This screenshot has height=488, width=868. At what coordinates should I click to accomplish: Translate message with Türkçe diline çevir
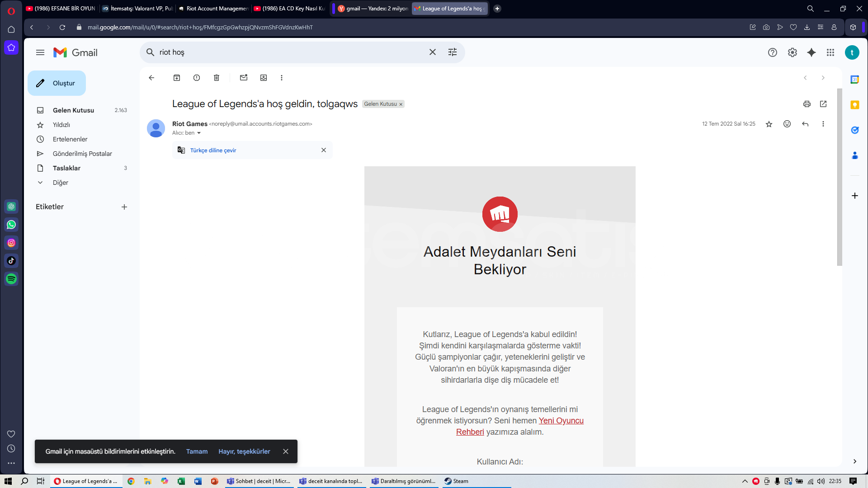pos(213,150)
